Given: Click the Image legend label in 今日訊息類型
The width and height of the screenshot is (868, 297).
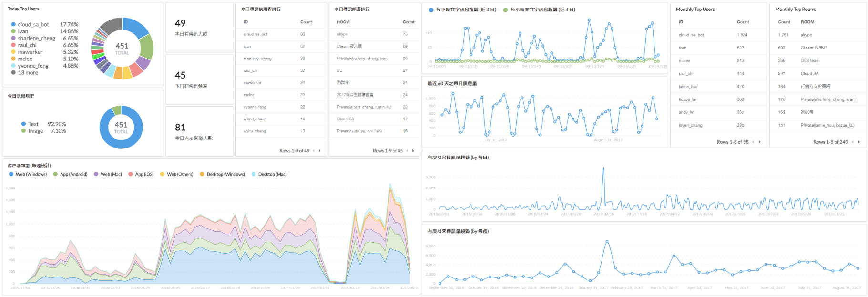Looking at the screenshot, I should [x=35, y=131].
